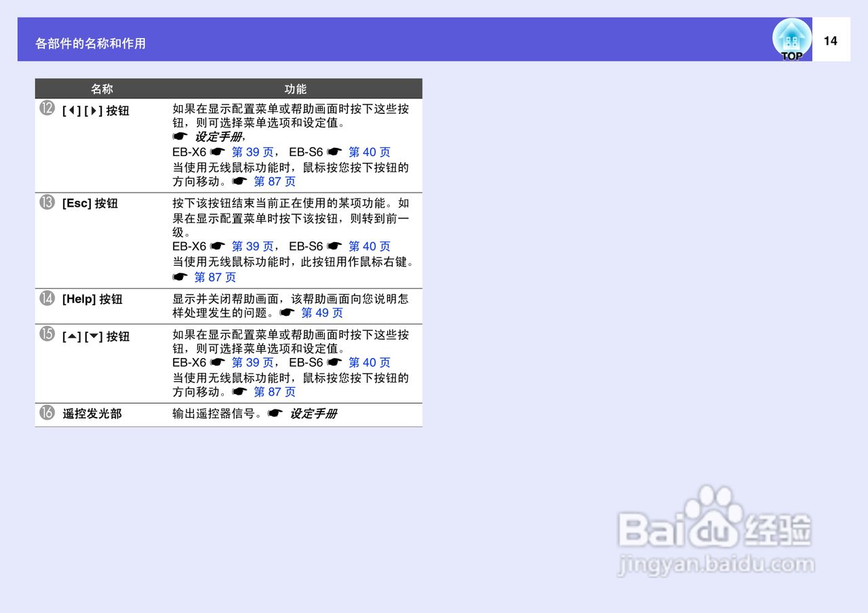Open 第 40 页 link in left/right arrow buttons row
This screenshot has width=868, height=613.
(370, 153)
